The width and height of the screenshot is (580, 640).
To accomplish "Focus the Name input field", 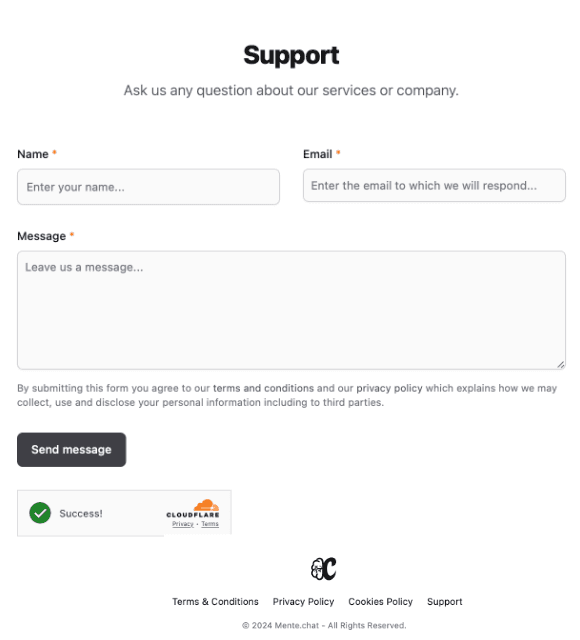I will (x=148, y=187).
